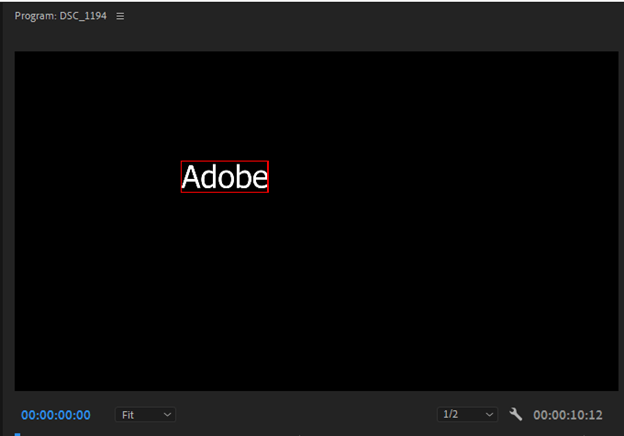Viewport: 624px width, 436px height.
Task: Open the Program monitor panel menu icon
Action: [120, 16]
